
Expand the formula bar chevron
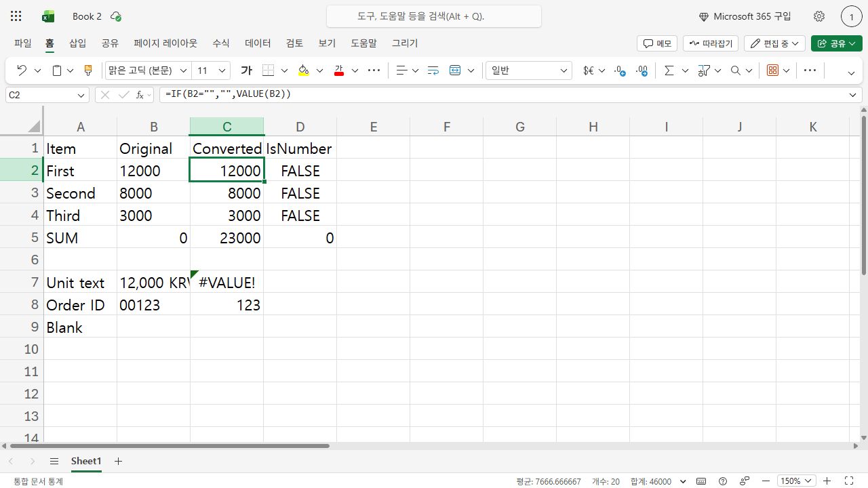pos(854,96)
